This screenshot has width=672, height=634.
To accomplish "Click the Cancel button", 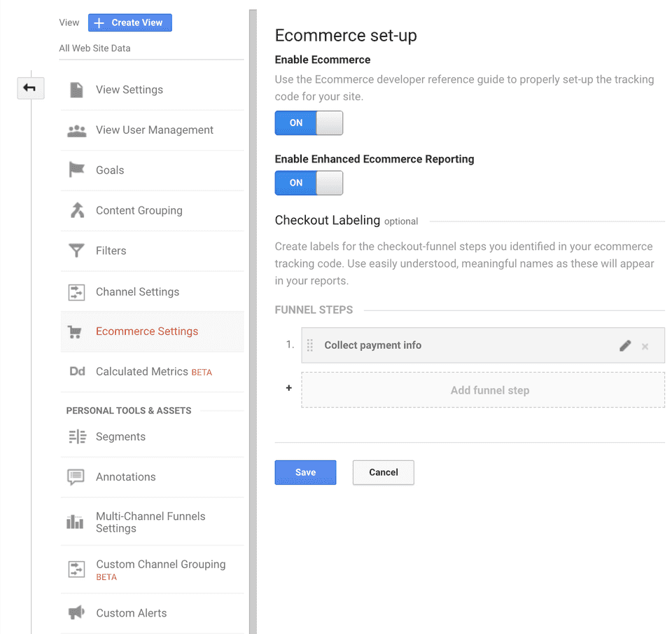I will [x=383, y=472].
